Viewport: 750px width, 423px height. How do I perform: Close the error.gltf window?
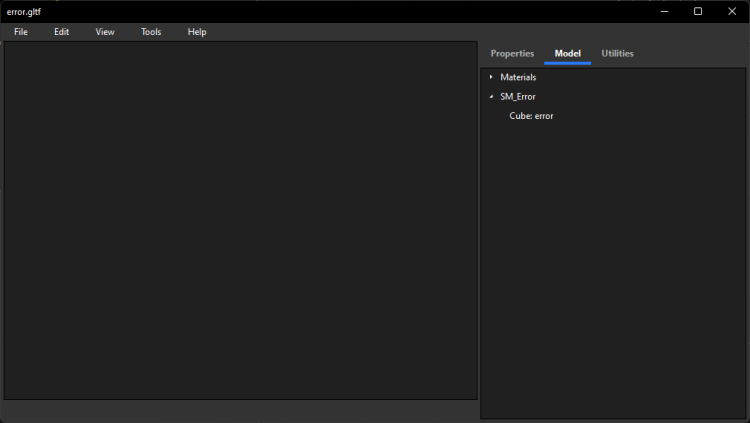click(x=731, y=11)
